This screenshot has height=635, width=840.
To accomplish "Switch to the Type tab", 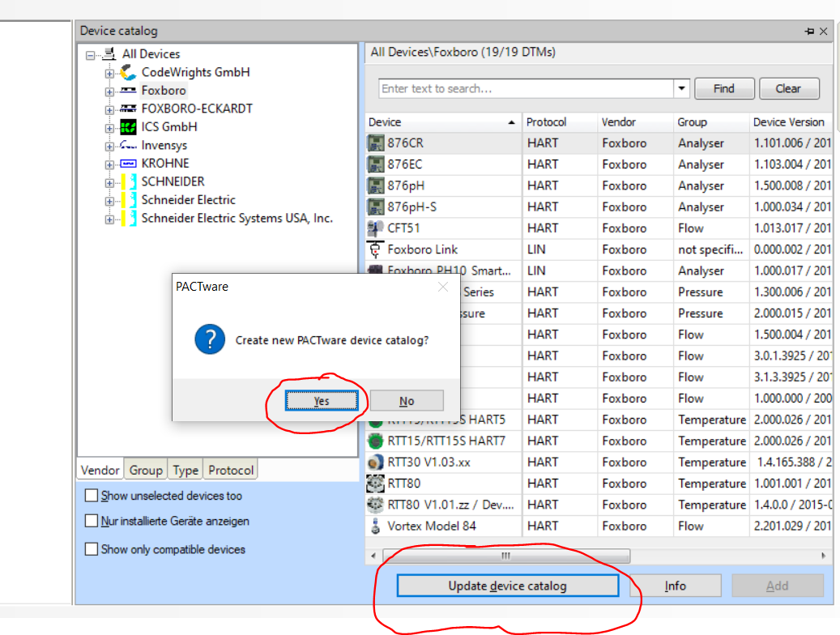I will coord(185,470).
